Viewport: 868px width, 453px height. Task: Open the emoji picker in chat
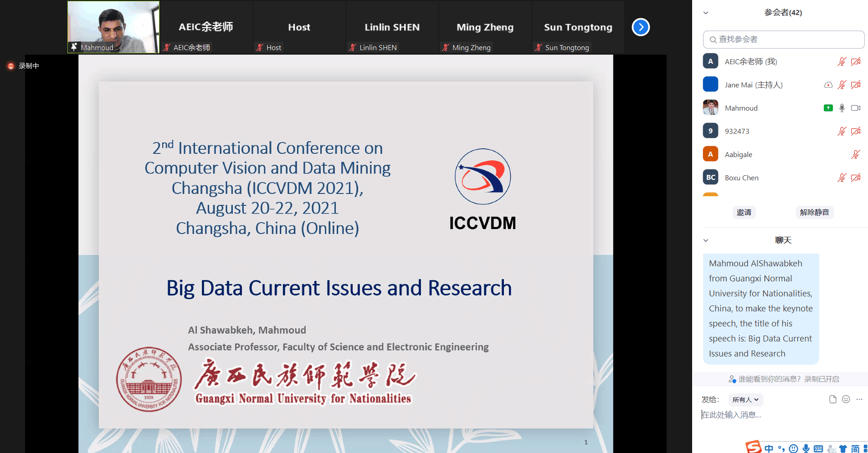point(846,399)
